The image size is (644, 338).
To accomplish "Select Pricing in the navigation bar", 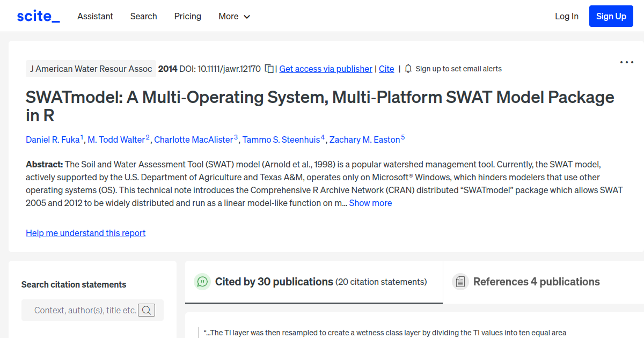I will pyautogui.click(x=187, y=16).
